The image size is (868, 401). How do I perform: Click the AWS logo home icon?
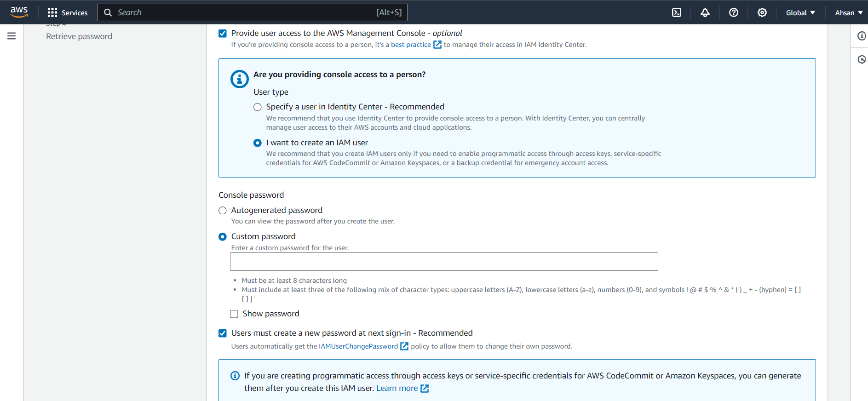tap(19, 12)
